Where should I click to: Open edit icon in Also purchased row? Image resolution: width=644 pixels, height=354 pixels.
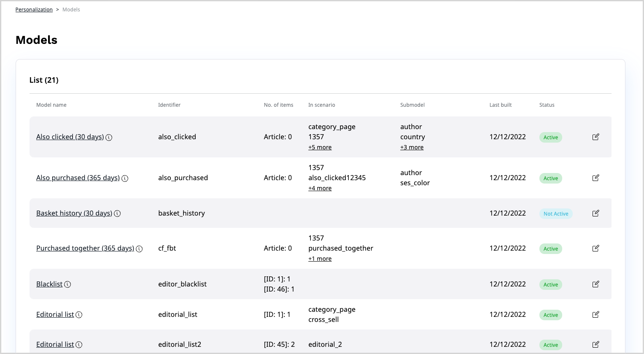595,178
